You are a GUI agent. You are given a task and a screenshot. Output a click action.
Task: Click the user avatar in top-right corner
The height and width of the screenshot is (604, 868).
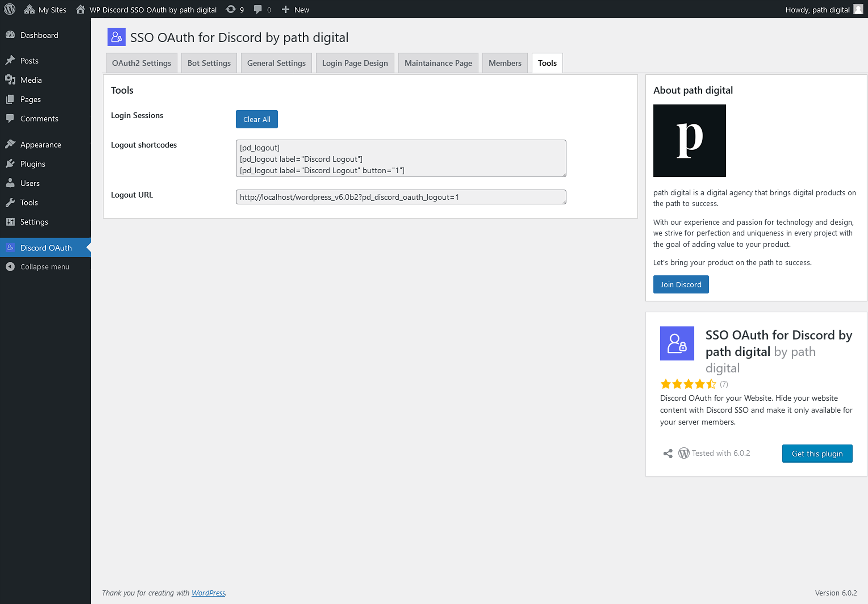[x=858, y=9]
